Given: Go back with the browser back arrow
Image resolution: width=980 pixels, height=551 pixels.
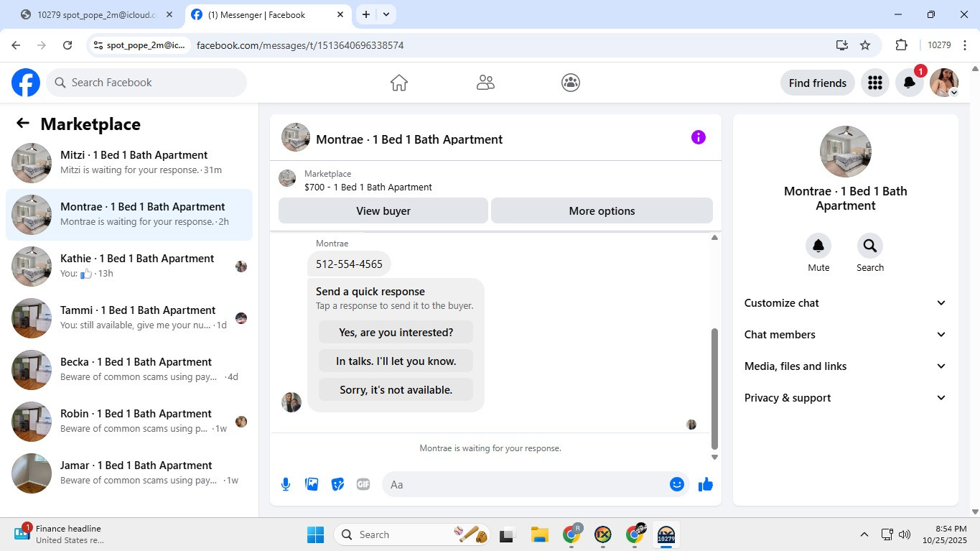Looking at the screenshot, I should (x=16, y=45).
